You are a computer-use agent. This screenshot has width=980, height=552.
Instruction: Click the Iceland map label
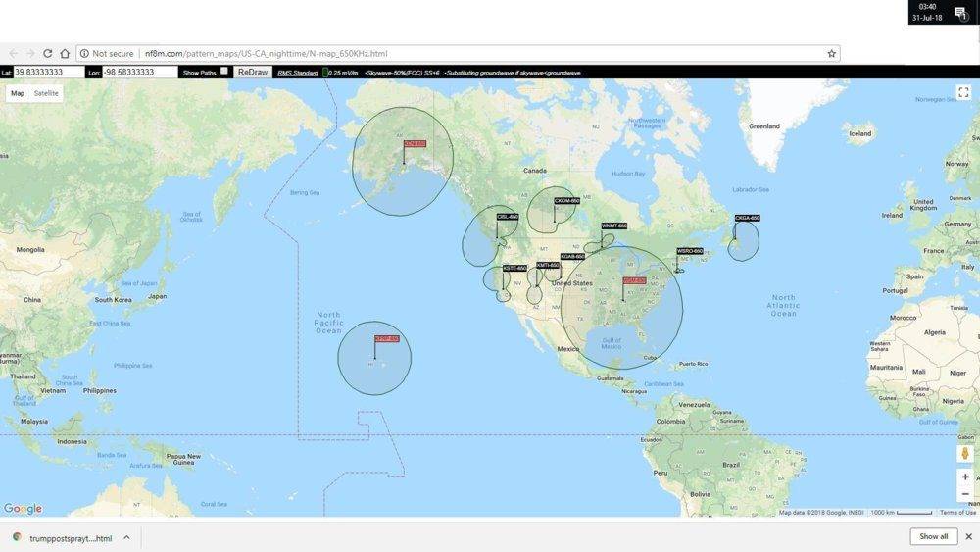click(x=860, y=133)
